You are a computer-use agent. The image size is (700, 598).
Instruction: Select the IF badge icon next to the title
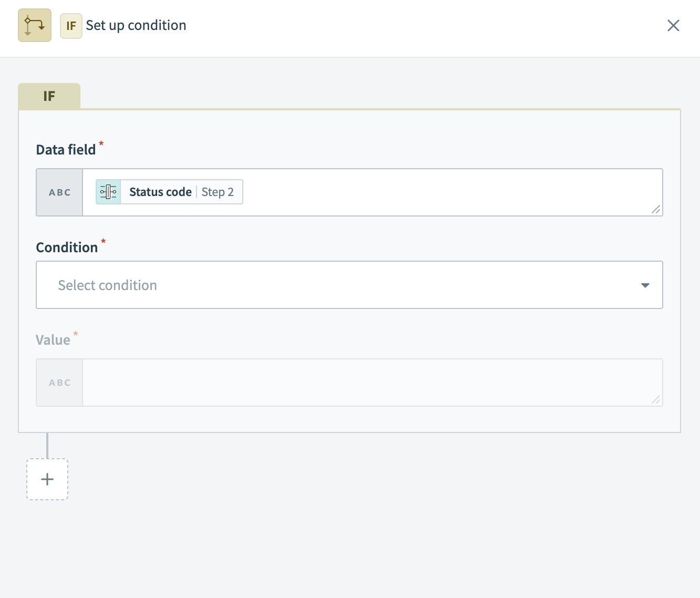(x=71, y=25)
